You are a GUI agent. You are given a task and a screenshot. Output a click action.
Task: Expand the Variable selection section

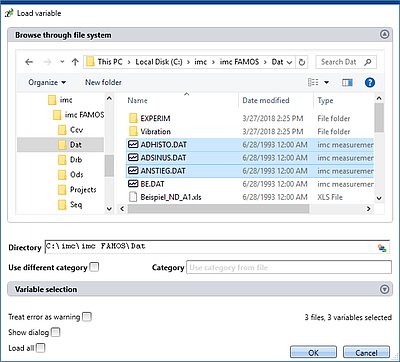385,289
